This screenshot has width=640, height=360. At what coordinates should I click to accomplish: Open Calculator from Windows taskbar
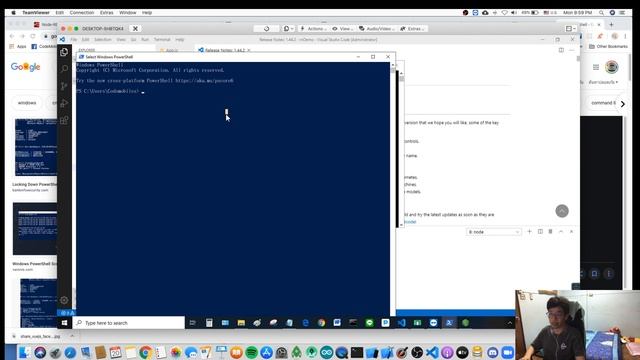click(209, 323)
